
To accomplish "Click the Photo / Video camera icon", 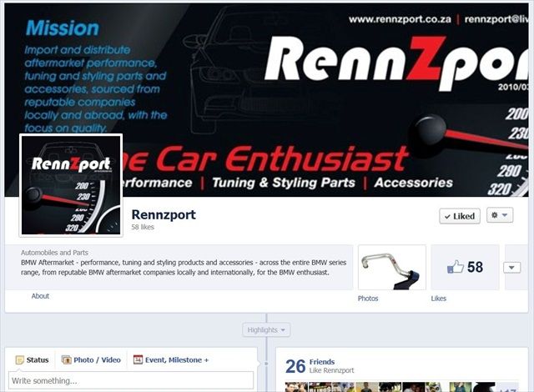I will (66, 359).
